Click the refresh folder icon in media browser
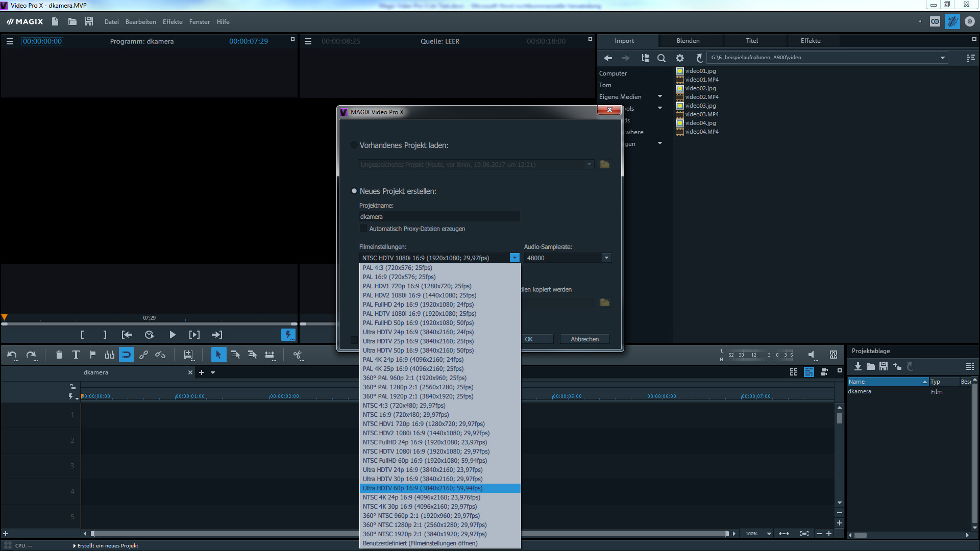This screenshot has height=551, width=980. pos(699,58)
